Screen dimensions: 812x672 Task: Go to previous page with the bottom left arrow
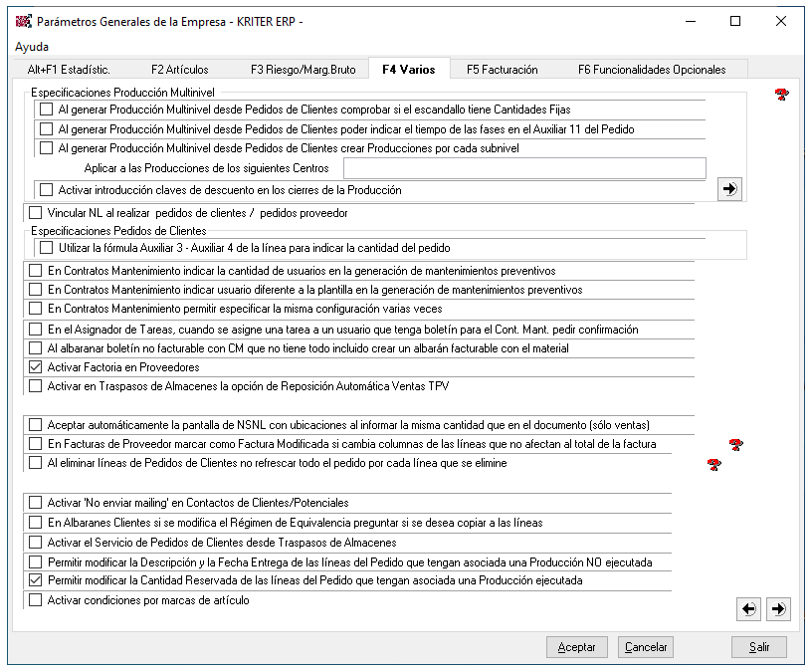[750, 608]
